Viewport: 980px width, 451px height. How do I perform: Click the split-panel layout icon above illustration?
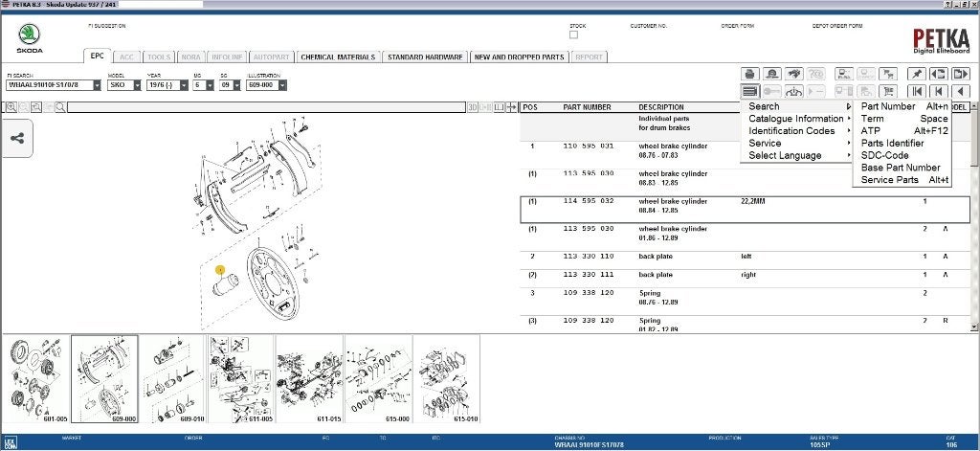tap(499, 107)
